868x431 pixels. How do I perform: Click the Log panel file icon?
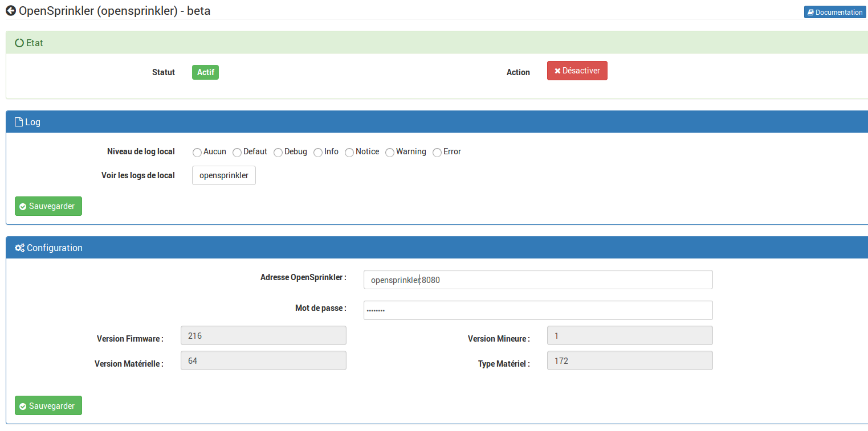(19, 122)
